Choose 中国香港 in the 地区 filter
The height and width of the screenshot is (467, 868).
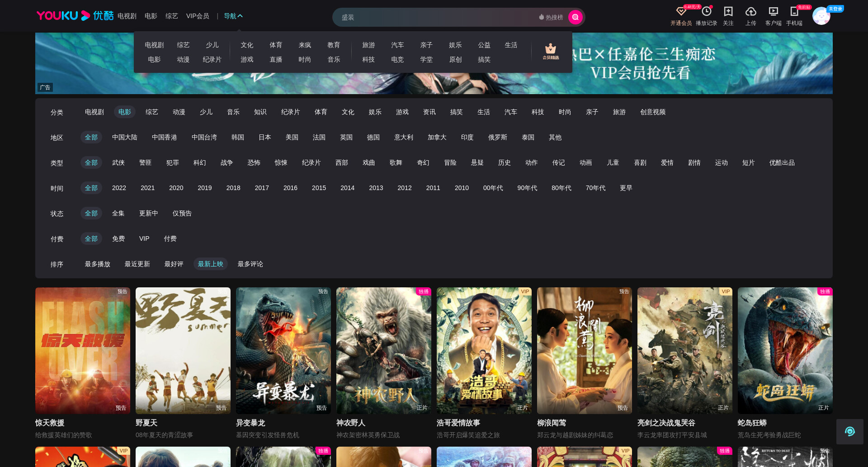click(x=164, y=137)
